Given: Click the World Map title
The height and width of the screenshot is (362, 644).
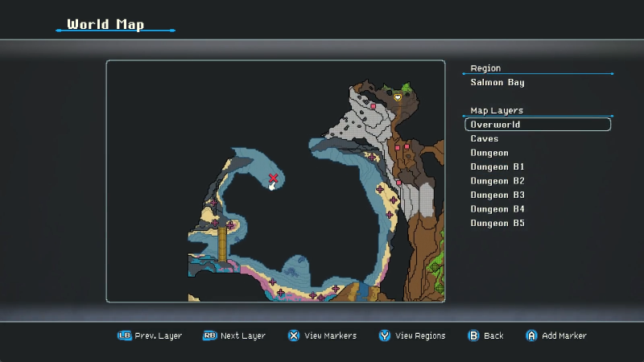Looking at the screenshot, I should (105, 24).
